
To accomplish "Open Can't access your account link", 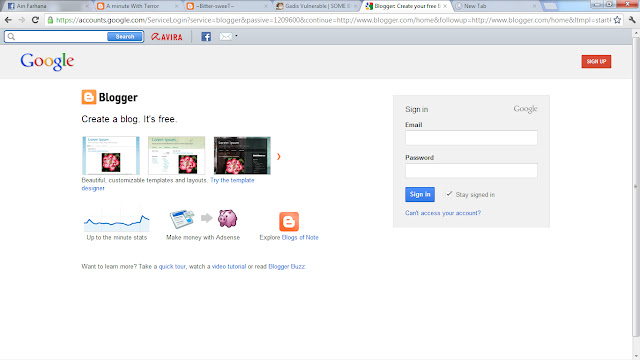I will [x=443, y=213].
